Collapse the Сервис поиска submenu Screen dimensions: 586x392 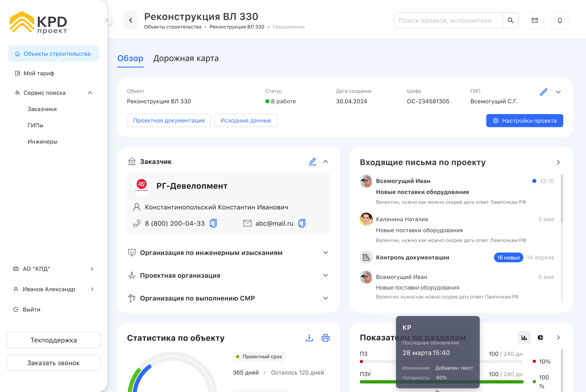(x=90, y=93)
